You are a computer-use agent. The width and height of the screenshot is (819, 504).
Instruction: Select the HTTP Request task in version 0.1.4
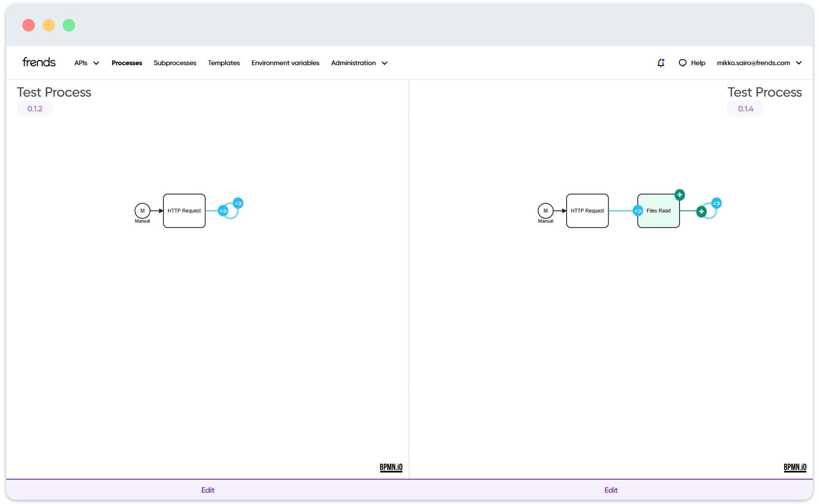tap(587, 210)
